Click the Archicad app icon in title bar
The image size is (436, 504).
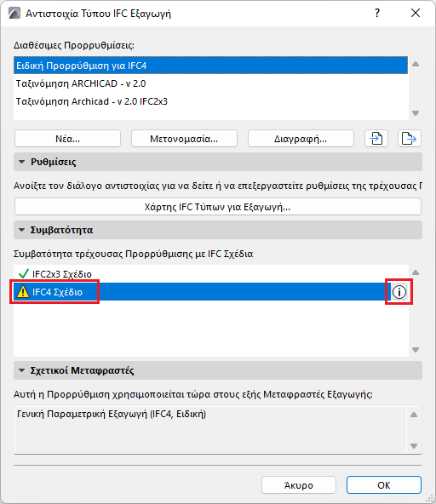click(x=14, y=13)
